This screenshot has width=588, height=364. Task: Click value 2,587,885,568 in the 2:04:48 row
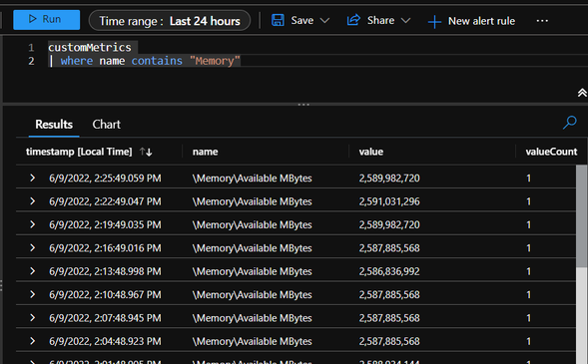[x=389, y=341]
